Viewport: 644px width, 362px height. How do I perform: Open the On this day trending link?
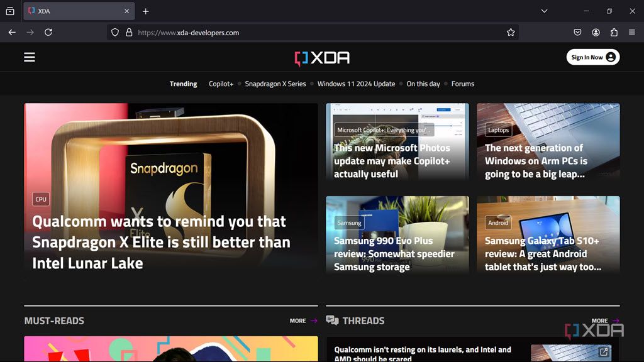(x=423, y=84)
